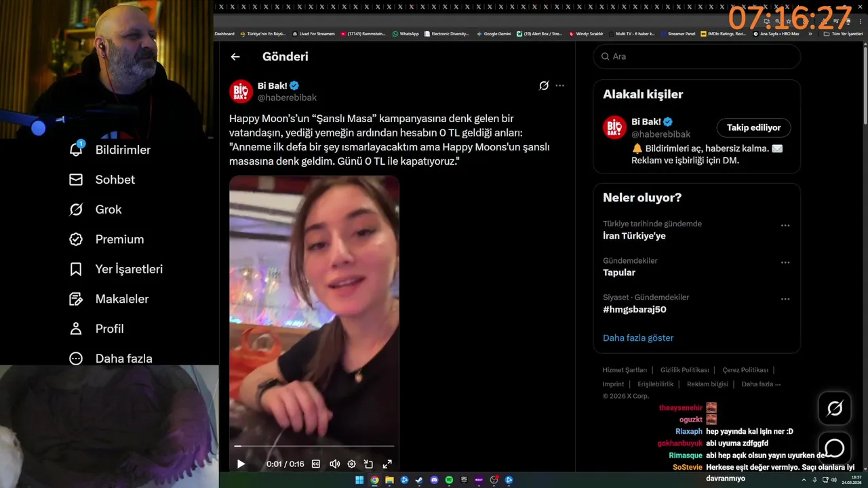Open the @haberebibak handle under the post author
The width and height of the screenshot is (868, 488).
click(x=287, y=98)
